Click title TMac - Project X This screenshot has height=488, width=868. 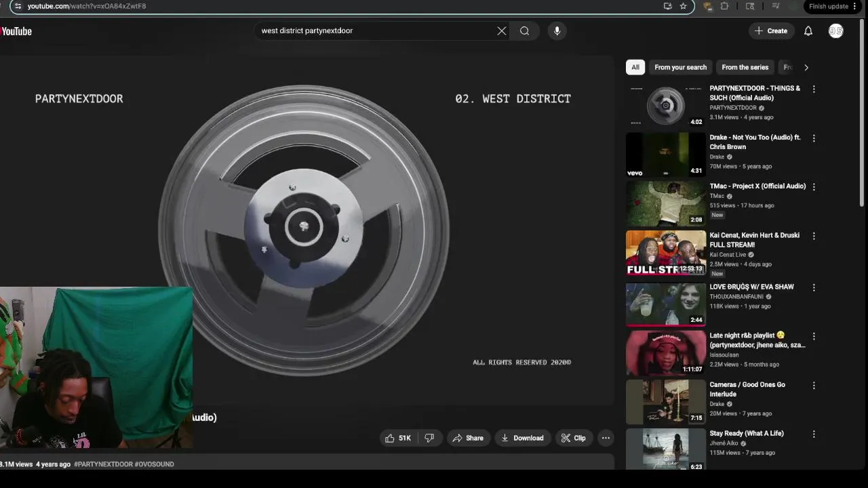click(757, 186)
